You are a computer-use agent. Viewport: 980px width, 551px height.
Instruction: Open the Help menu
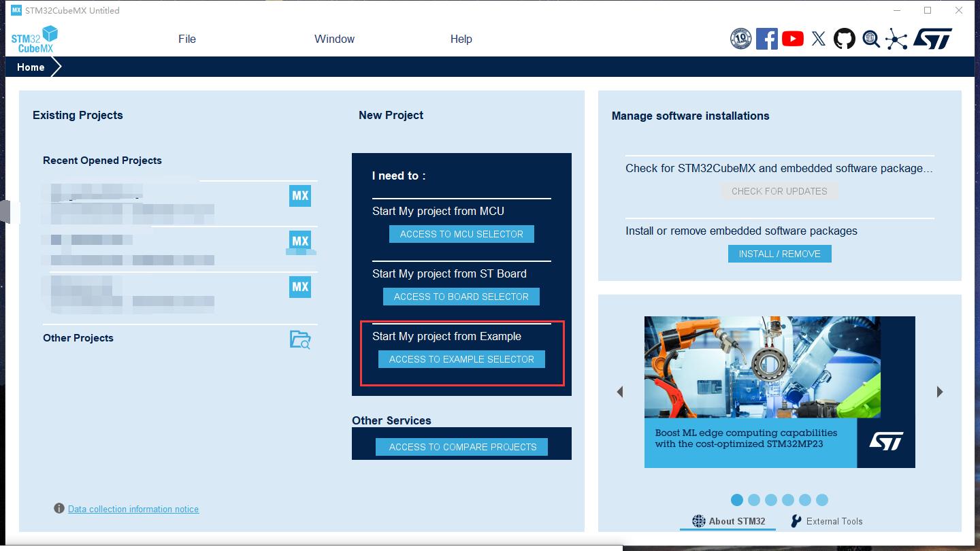click(x=461, y=39)
